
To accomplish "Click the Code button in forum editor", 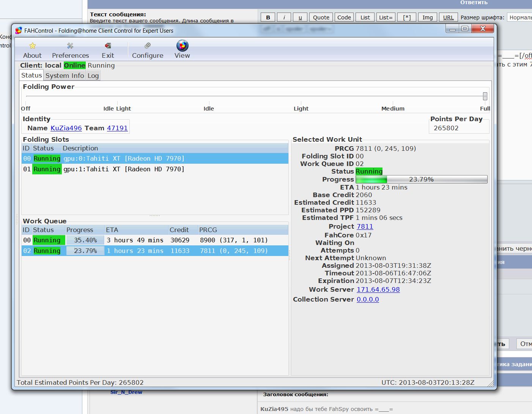I will coord(344,17).
